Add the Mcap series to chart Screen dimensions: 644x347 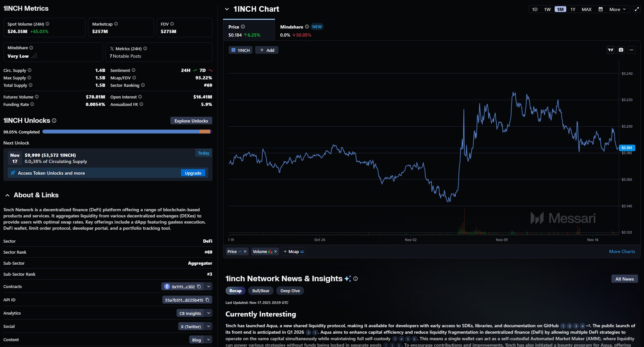coord(294,252)
